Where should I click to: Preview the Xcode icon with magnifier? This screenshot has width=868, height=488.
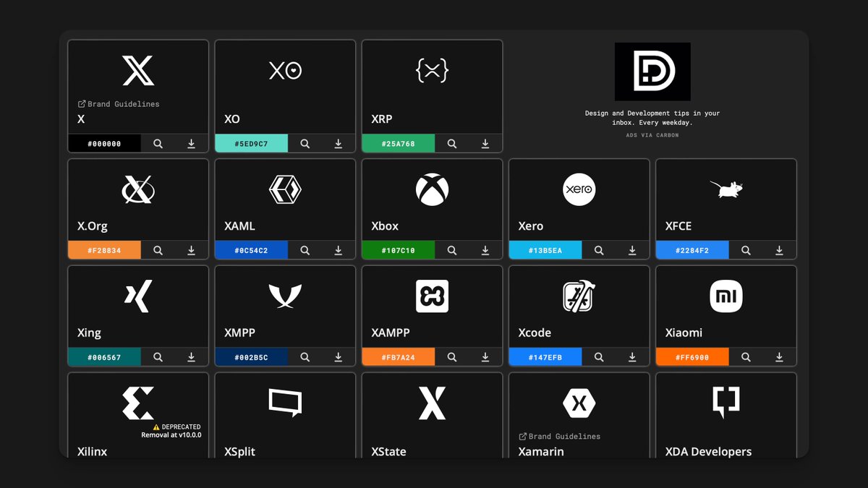click(598, 358)
